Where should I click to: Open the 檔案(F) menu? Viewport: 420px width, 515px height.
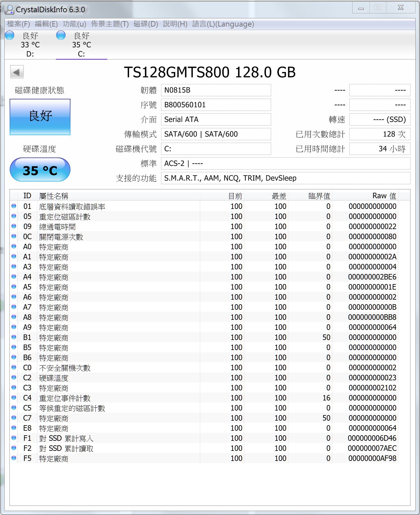[18, 24]
